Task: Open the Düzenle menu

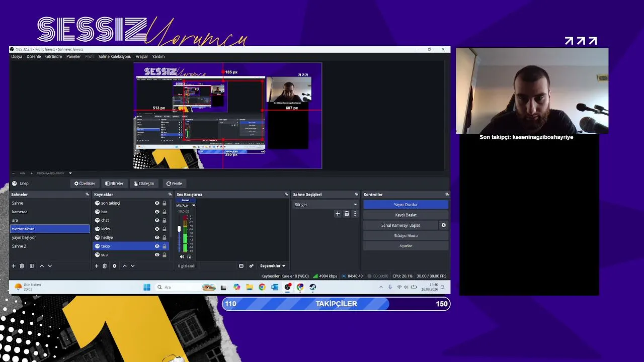Action: (34, 57)
